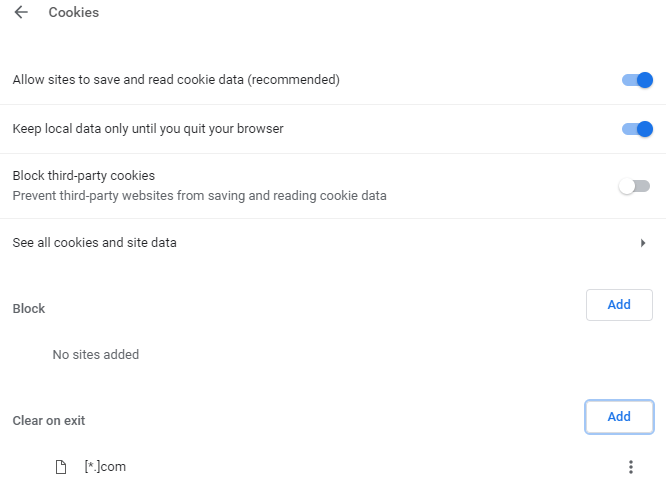Click the Prevent third-party websites description
Viewport: 666px width, 491px height.
click(x=199, y=196)
